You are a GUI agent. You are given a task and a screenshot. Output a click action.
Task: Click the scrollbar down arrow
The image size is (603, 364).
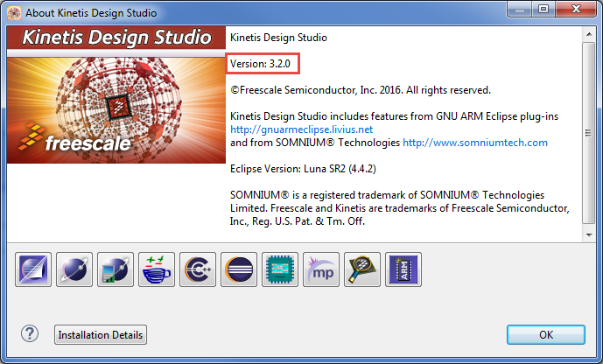pos(589,234)
